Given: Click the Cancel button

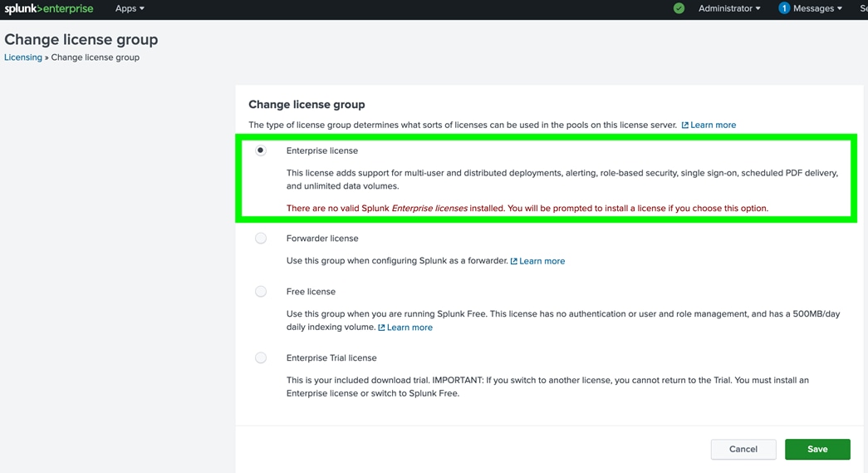Looking at the screenshot, I should 743,449.
